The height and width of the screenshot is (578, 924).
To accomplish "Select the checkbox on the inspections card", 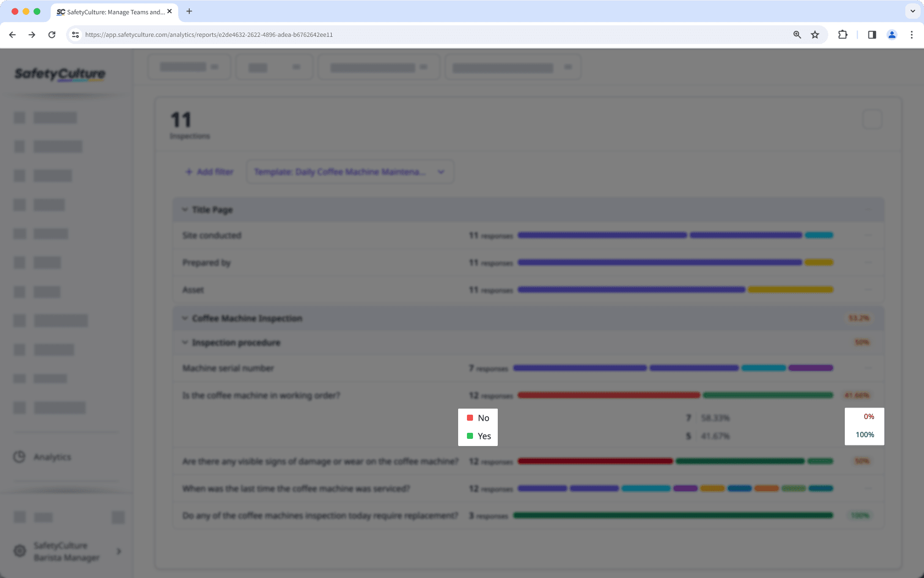I will coord(872,119).
